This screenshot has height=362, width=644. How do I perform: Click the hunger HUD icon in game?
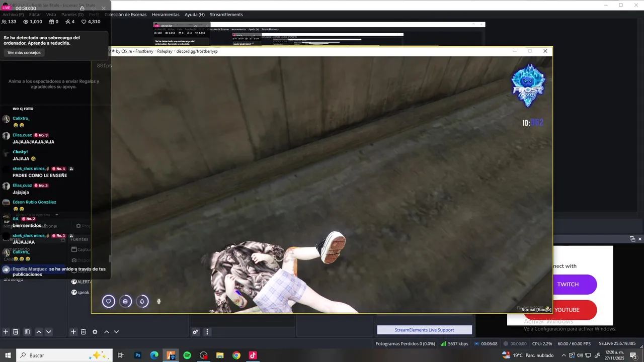tap(125, 301)
